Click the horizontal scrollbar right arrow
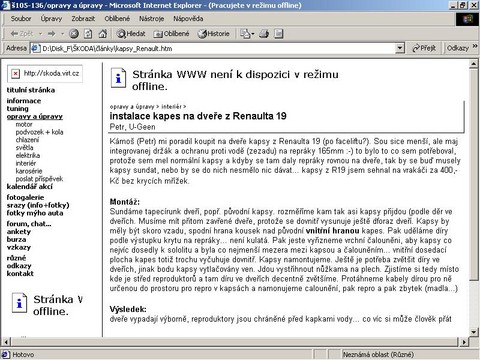This screenshot has width=480, height=360. (x=464, y=342)
